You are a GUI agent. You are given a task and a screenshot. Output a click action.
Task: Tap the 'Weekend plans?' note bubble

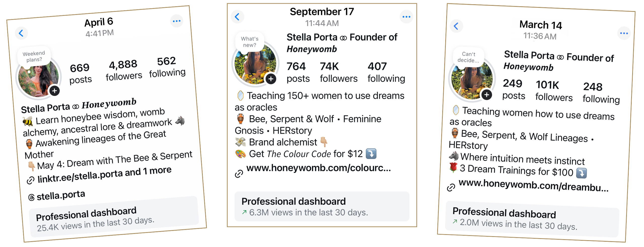[x=34, y=56]
